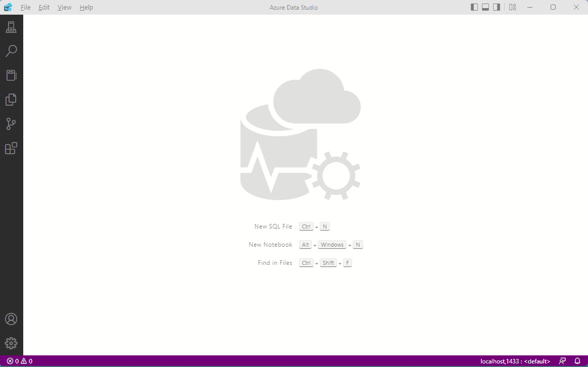
Task: Open the Extensions view icon
Action: tap(11, 148)
